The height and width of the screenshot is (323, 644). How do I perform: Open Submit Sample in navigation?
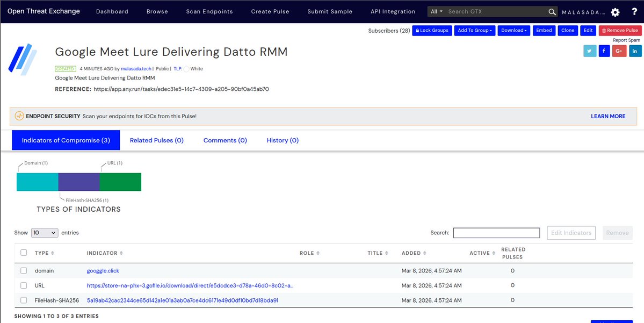click(330, 11)
